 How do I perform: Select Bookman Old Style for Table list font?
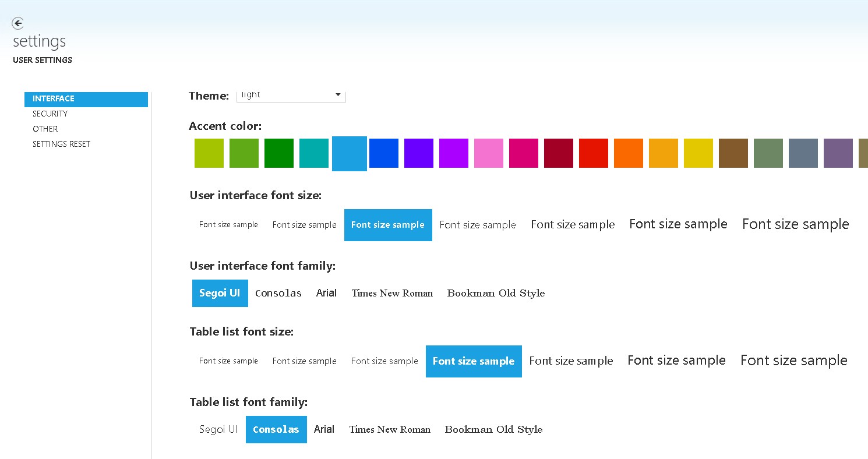pos(493,429)
